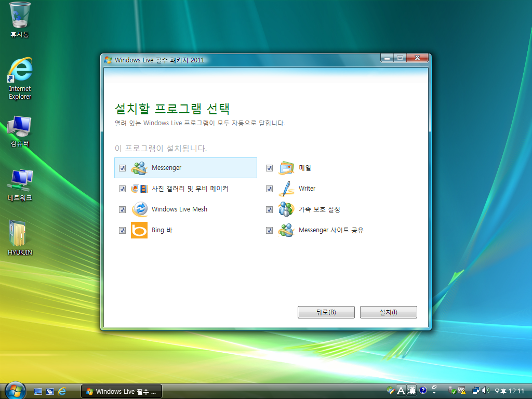Click the 뒤로(B) back button
The width and height of the screenshot is (532, 399).
pyautogui.click(x=326, y=312)
